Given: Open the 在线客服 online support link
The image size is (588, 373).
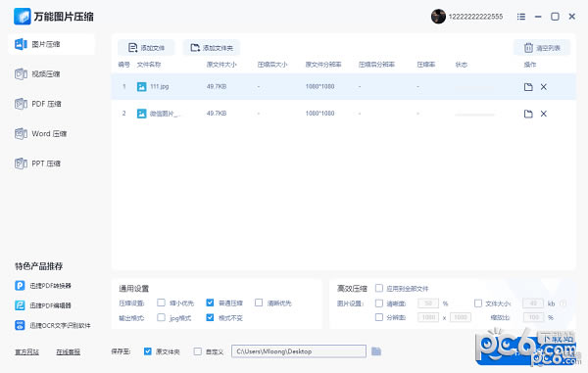Looking at the screenshot, I should 69,352.
